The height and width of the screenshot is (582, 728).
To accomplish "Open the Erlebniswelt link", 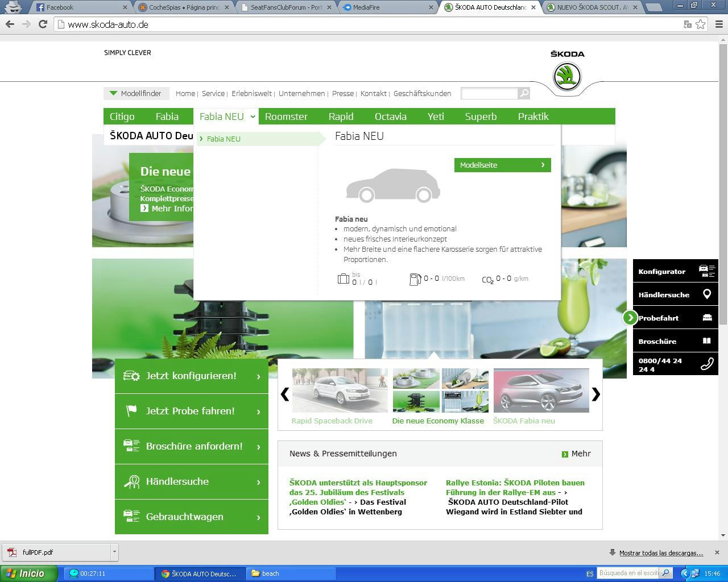I will point(251,93).
